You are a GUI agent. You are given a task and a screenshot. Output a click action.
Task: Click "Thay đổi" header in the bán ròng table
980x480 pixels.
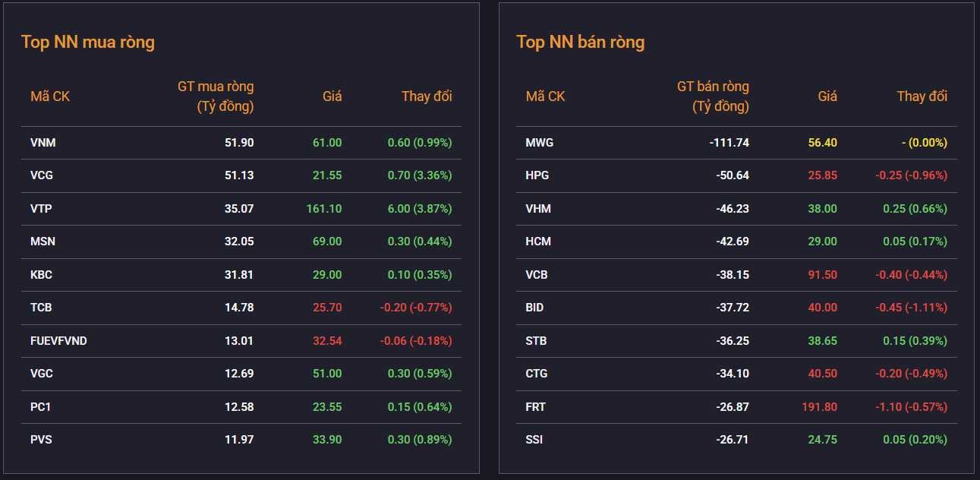[x=922, y=96]
